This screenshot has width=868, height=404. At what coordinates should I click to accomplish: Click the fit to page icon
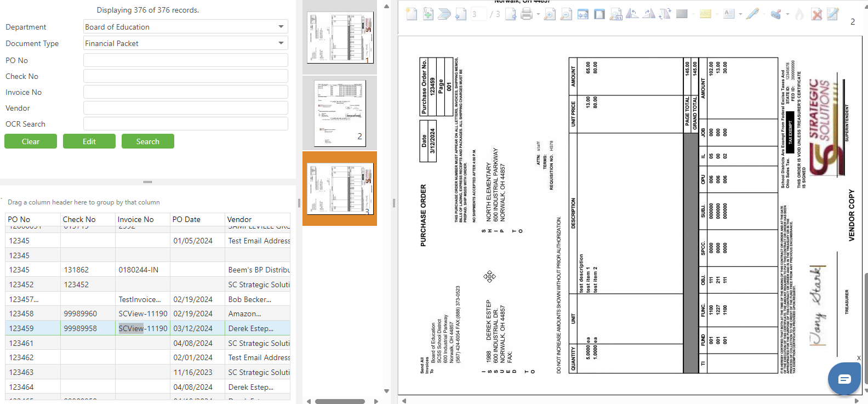pos(599,14)
